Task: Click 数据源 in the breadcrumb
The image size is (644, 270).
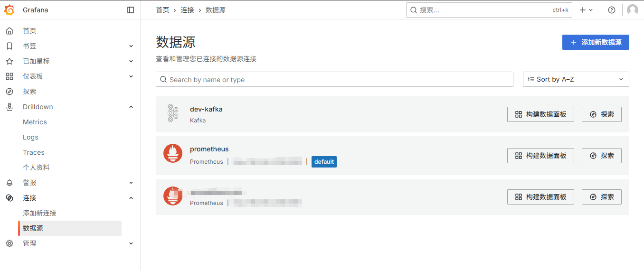Action: (216, 10)
